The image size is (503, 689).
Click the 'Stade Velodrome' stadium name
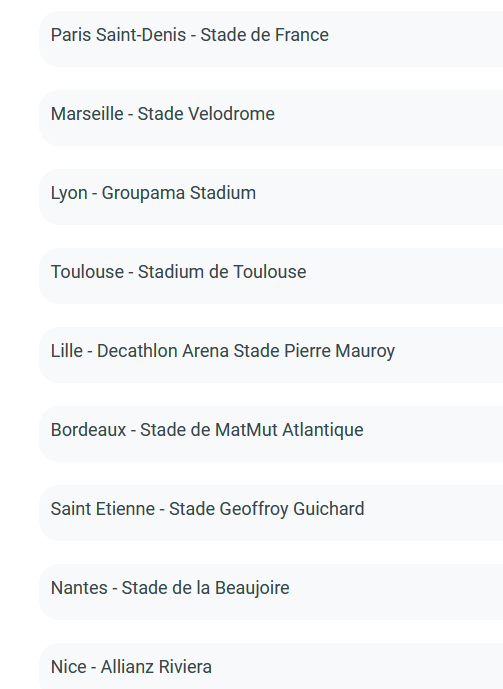pos(206,114)
